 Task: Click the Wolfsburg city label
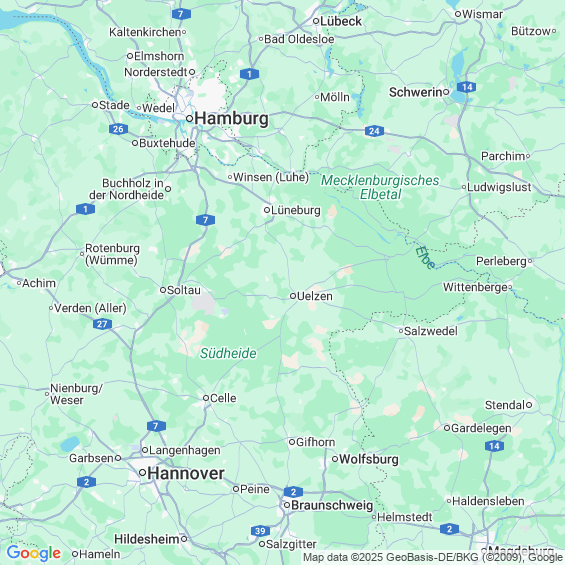tap(369, 459)
